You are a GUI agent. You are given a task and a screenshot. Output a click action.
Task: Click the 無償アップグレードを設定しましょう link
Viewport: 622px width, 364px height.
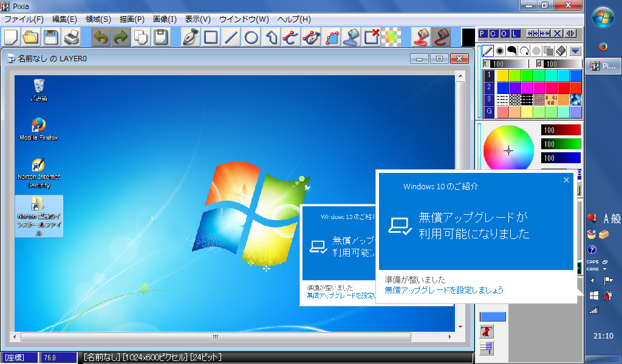[x=444, y=290]
